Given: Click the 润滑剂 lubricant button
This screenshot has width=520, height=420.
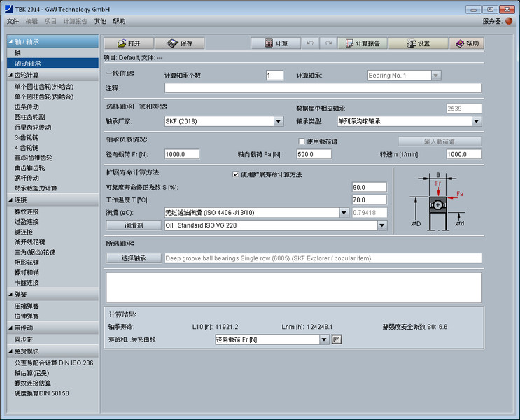Looking at the screenshot, I should pos(133,225).
